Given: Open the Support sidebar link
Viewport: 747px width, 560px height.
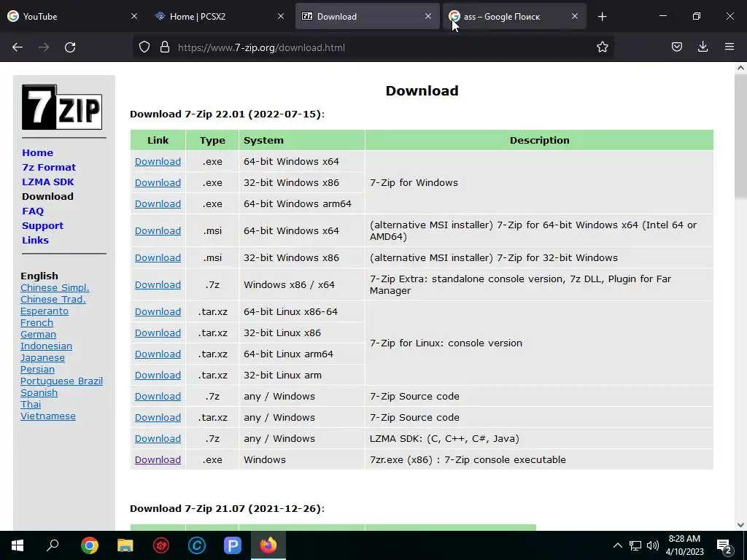Looking at the screenshot, I should click(42, 226).
